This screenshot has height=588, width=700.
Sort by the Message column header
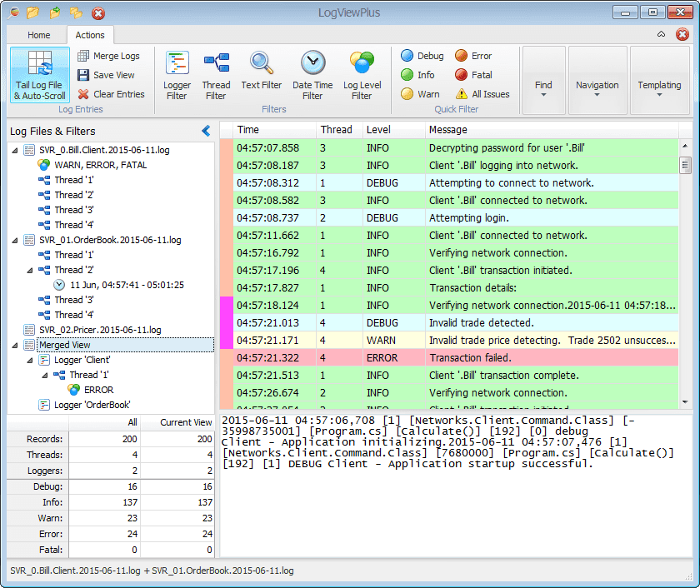click(x=552, y=130)
